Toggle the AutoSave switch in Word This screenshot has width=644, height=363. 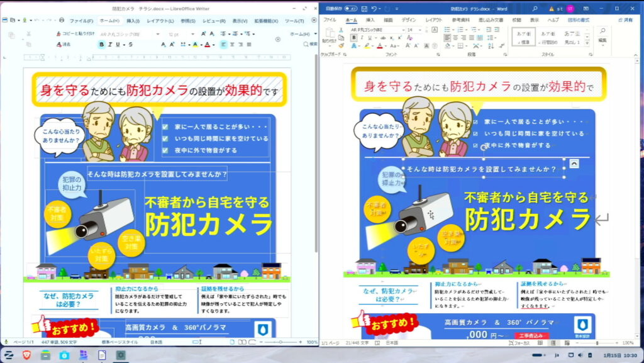click(350, 9)
